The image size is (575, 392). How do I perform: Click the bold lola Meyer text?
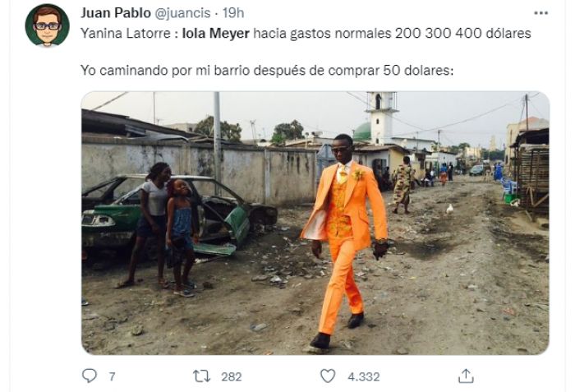click(x=215, y=34)
